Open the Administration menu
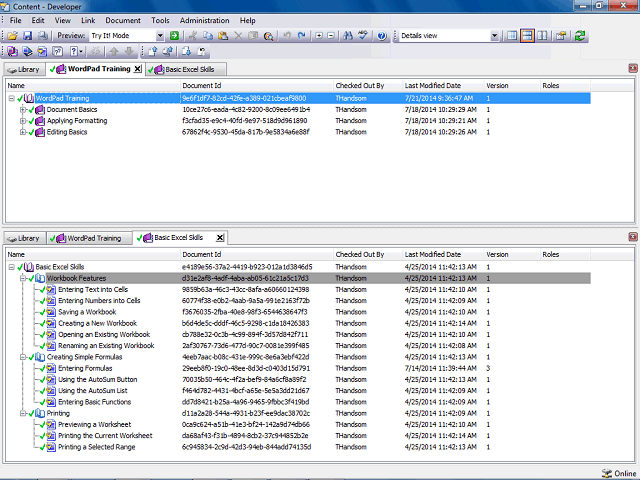Screen dimensions: 640x480 [204, 20]
